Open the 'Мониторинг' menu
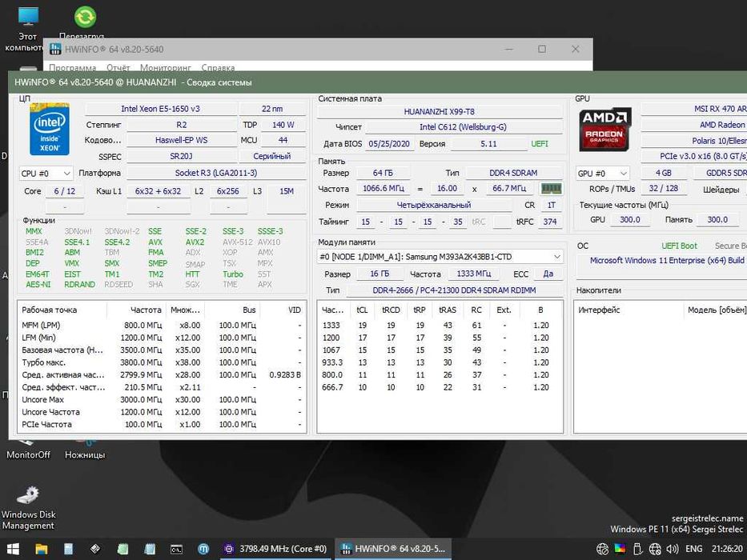 [x=165, y=68]
